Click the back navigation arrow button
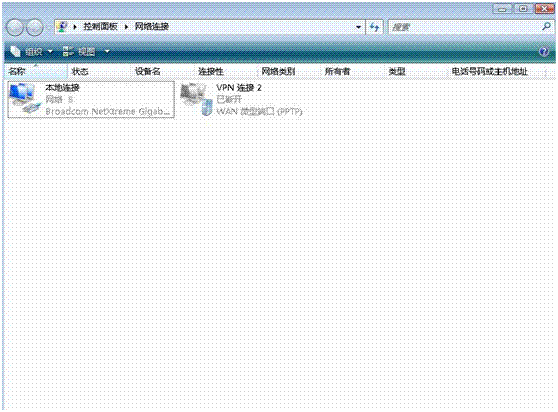 click(x=15, y=27)
